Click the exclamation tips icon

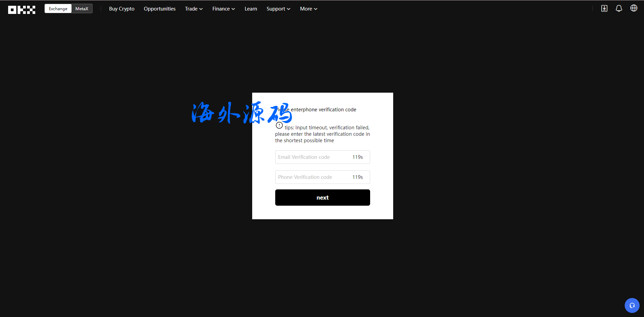279,125
